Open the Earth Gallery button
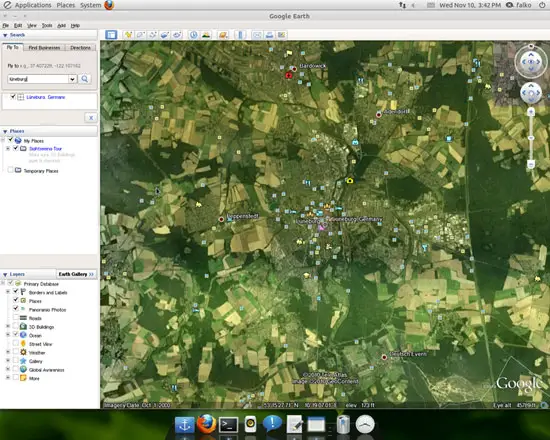The height and width of the screenshot is (440, 550). tap(76, 274)
